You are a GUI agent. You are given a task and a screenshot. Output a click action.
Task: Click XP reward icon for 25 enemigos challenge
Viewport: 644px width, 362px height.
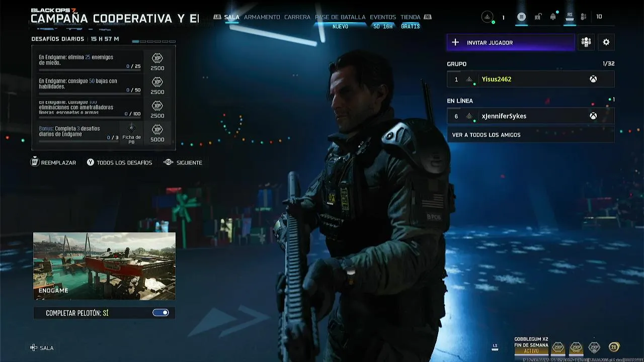[157, 58]
